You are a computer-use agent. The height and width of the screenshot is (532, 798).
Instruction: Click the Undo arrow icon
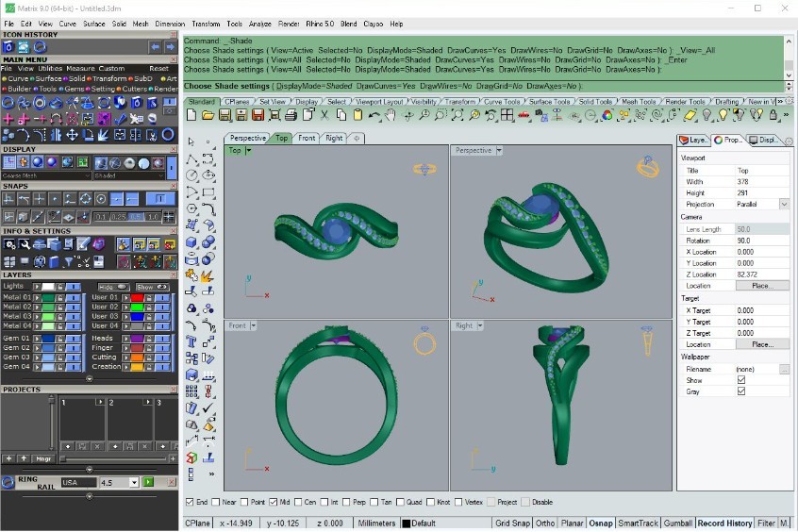tap(374, 114)
